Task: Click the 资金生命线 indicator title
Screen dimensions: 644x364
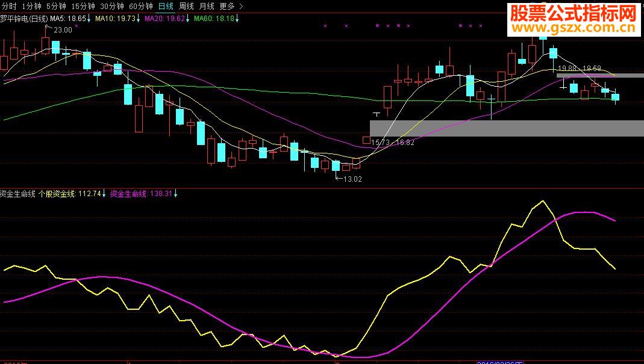Action: coord(17,194)
